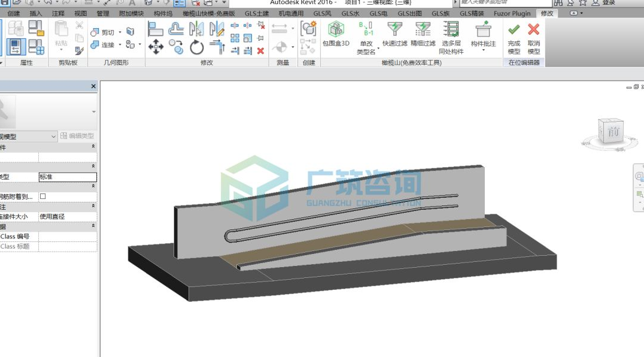The width and height of the screenshot is (644, 357).
Task: Switch to the 管理 ribbon tab
Action: coord(103,14)
